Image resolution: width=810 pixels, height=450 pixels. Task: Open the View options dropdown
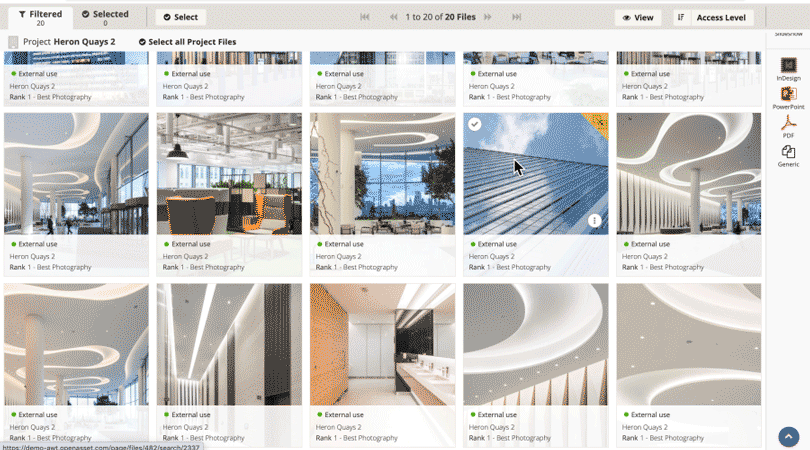pos(638,18)
